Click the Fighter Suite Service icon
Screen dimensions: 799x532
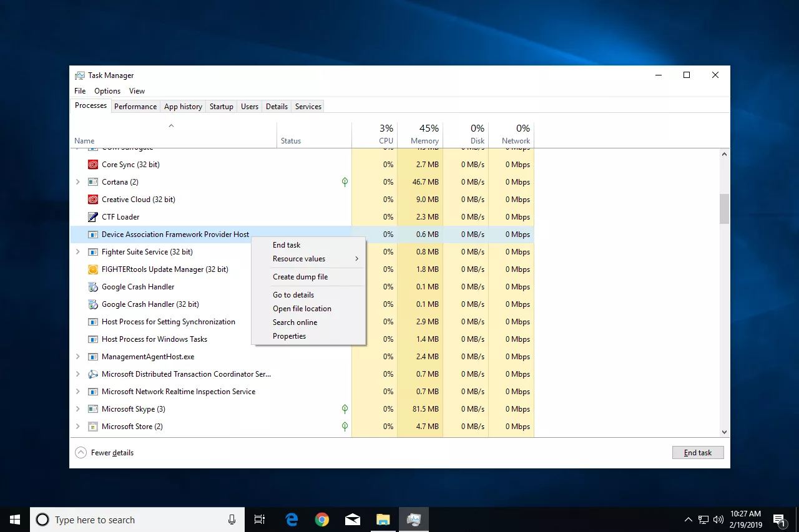[x=92, y=252]
